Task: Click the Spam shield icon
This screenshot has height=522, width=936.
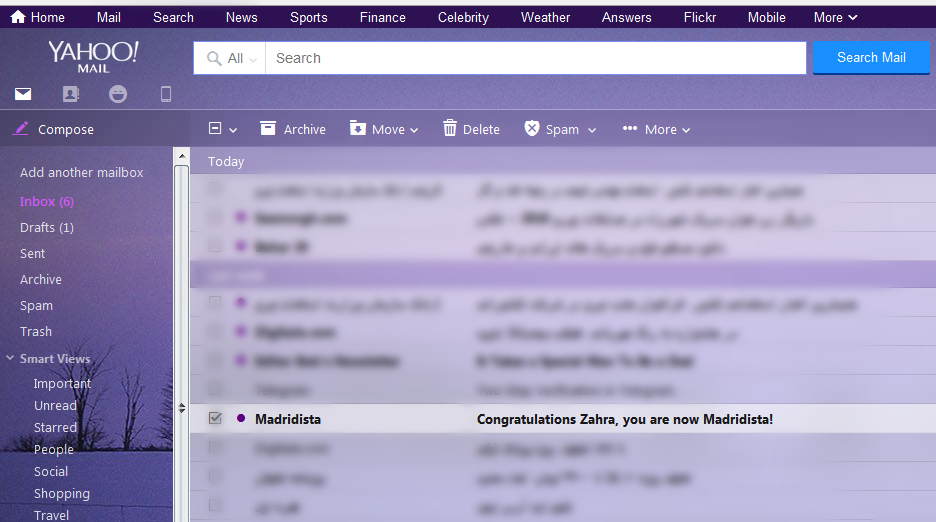Action: [x=532, y=128]
